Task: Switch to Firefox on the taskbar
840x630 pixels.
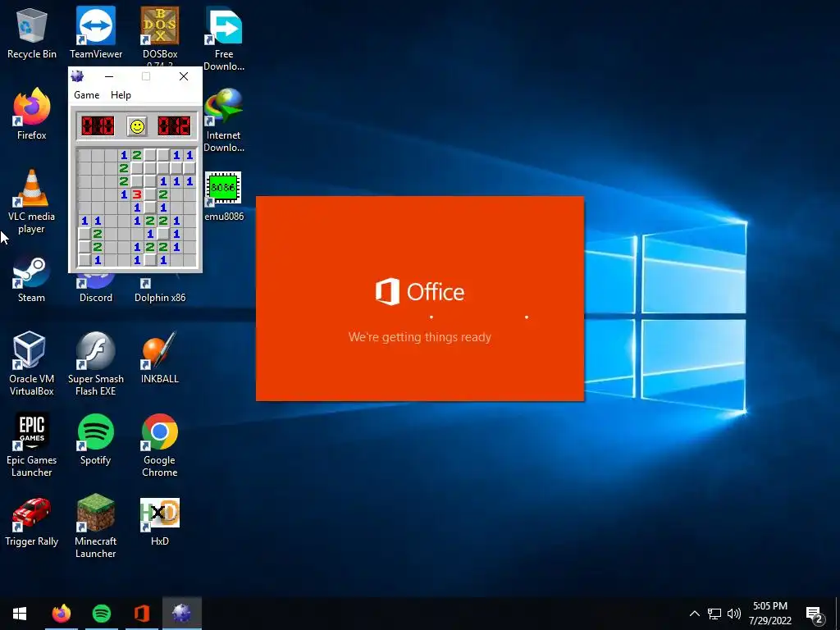Action: 61,614
